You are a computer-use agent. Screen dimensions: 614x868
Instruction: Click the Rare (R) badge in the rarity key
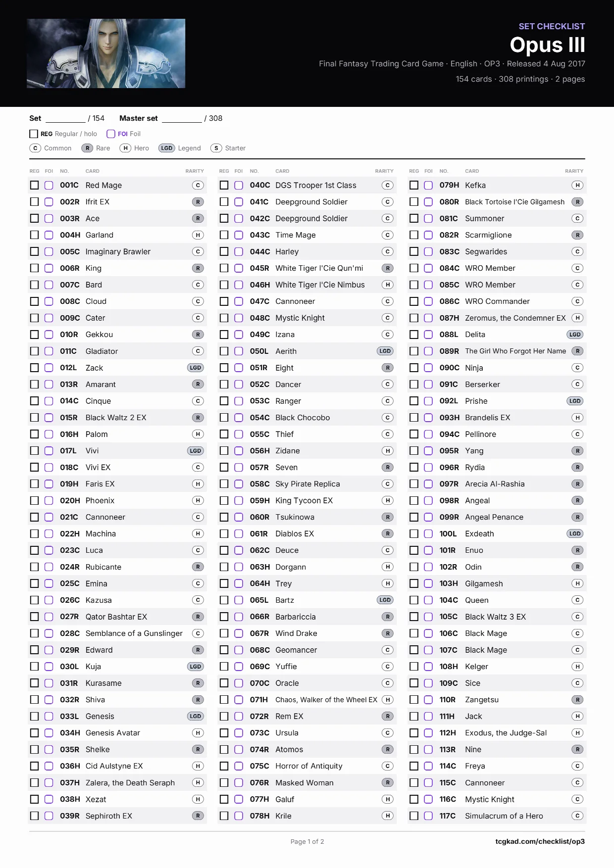[87, 148]
